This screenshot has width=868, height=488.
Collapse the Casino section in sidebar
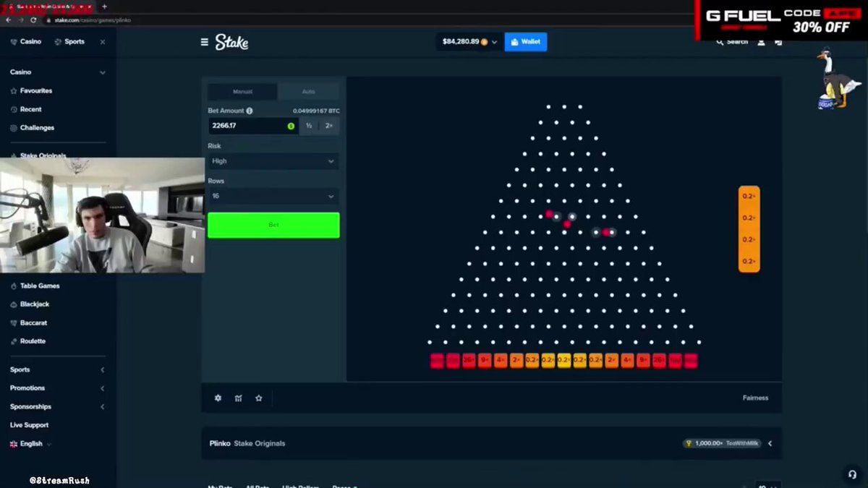click(102, 72)
